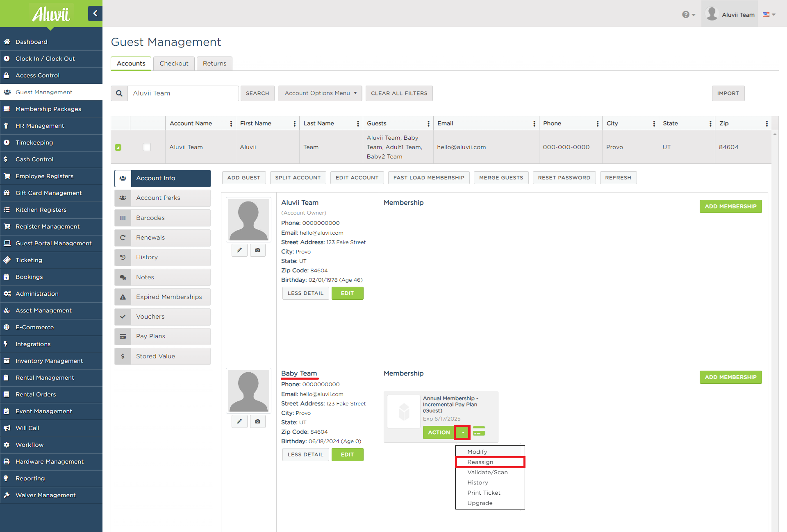Open the help question mark icon
Viewport: 787px width, 532px height.
click(x=688, y=15)
